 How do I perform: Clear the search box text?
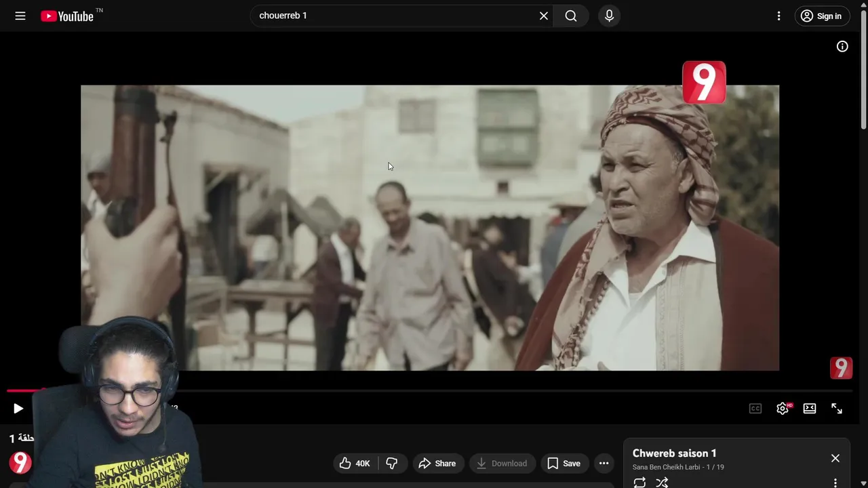point(544,16)
